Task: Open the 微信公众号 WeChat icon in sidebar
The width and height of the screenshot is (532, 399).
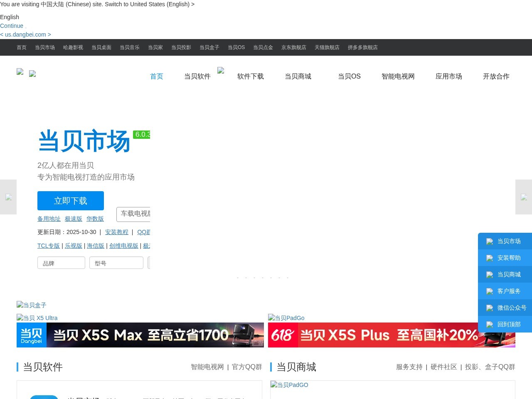Action: pyautogui.click(x=490, y=308)
